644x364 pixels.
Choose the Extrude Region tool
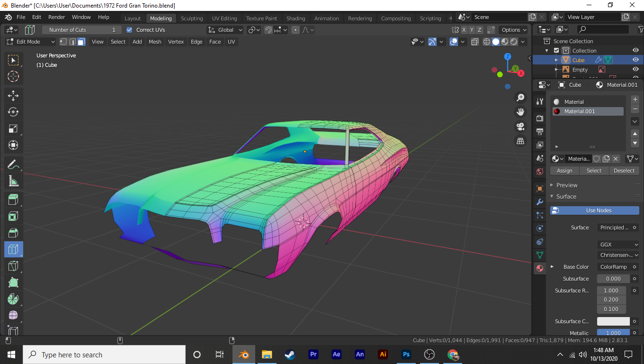13,200
